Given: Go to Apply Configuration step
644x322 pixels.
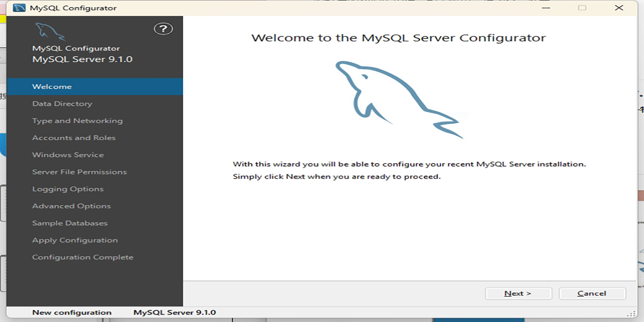Looking at the screenshot, I should coord(75,240).
